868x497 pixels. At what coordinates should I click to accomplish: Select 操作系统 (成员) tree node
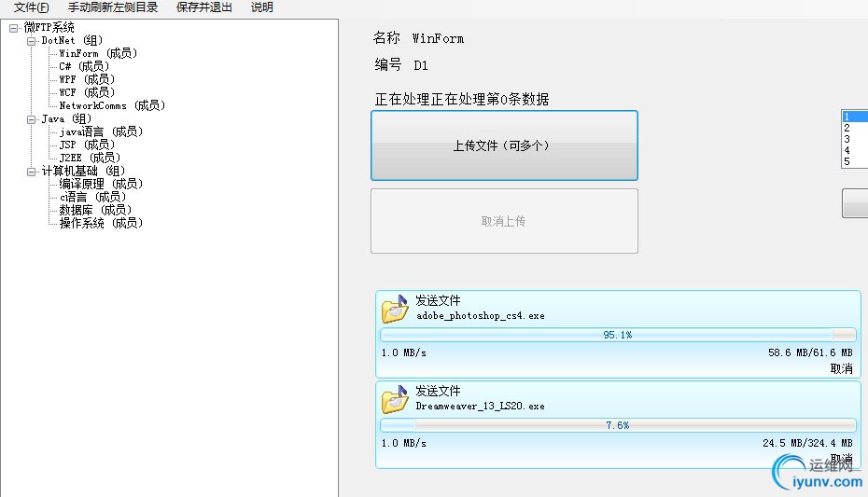pyautogui.click(x=101, y=224)
